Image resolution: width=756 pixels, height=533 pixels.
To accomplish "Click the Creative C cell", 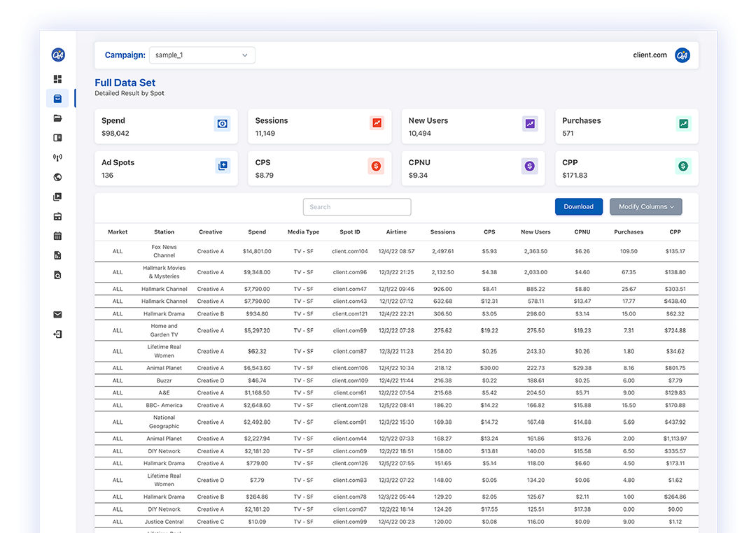I will point(211,521).
